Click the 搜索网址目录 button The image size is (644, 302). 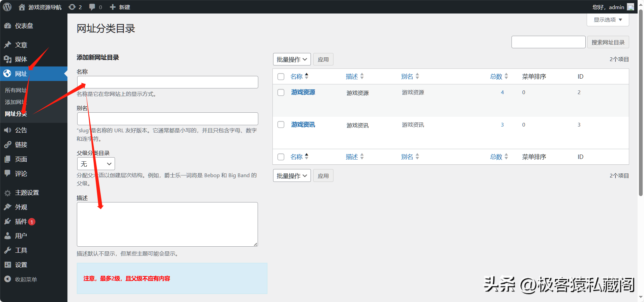pos(608,42)
